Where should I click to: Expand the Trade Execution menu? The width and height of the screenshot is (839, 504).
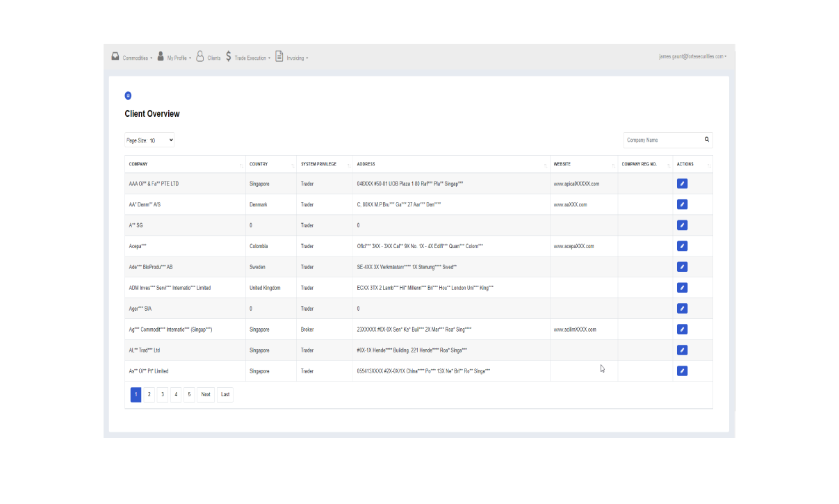247,58
